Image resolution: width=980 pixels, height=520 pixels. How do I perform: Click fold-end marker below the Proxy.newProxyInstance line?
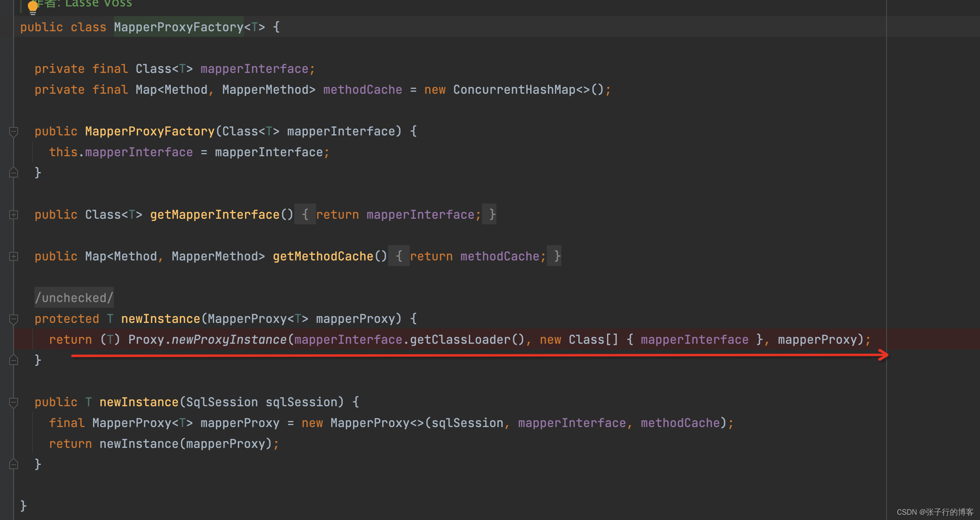tap(13, 360)
